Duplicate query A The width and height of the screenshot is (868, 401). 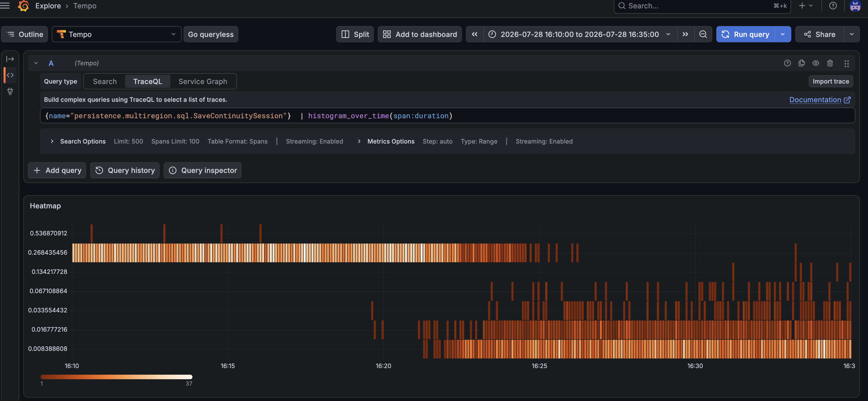(x=801, y=63)
